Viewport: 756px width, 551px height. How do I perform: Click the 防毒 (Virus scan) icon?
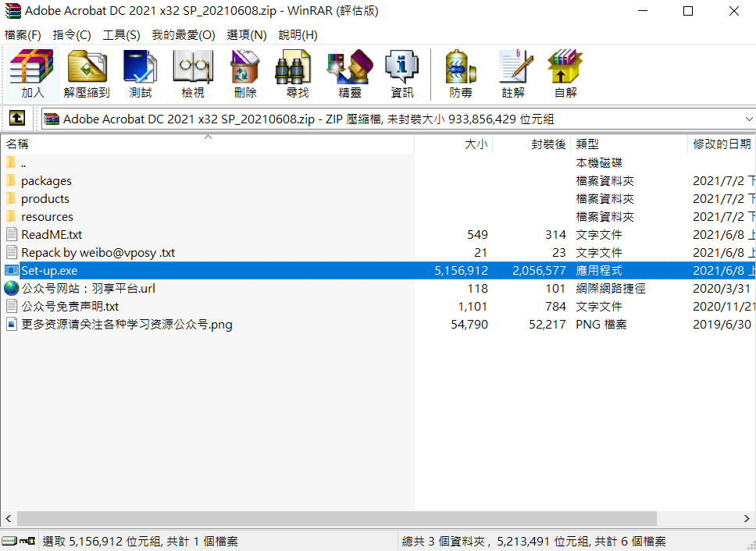[461, 74]
